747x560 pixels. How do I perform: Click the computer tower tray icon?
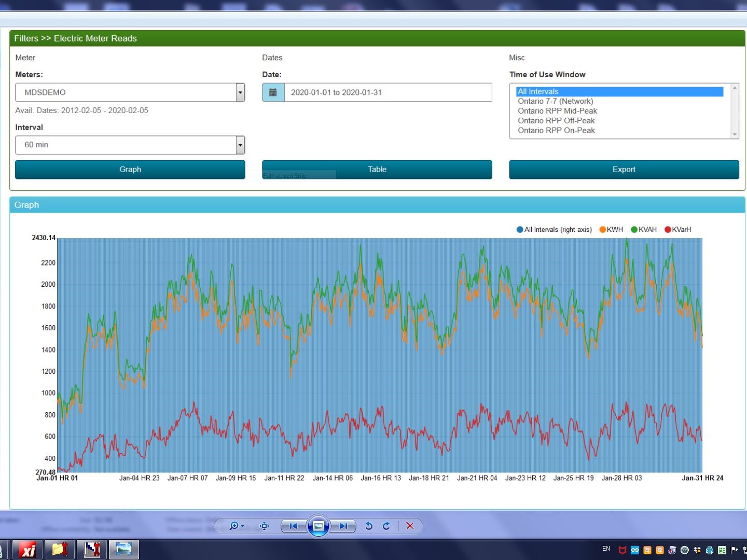(672, 550)
